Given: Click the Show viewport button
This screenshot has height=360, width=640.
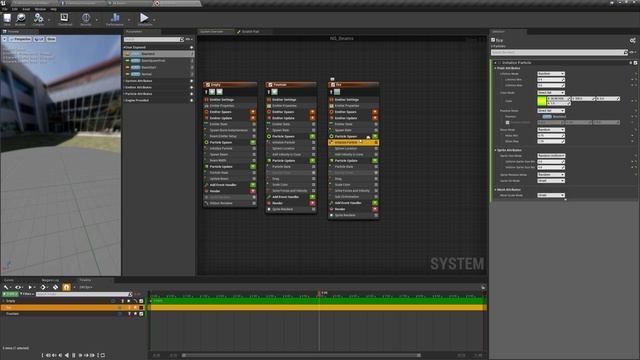Looking at the screenshot, I should click(x=51, y=39).
